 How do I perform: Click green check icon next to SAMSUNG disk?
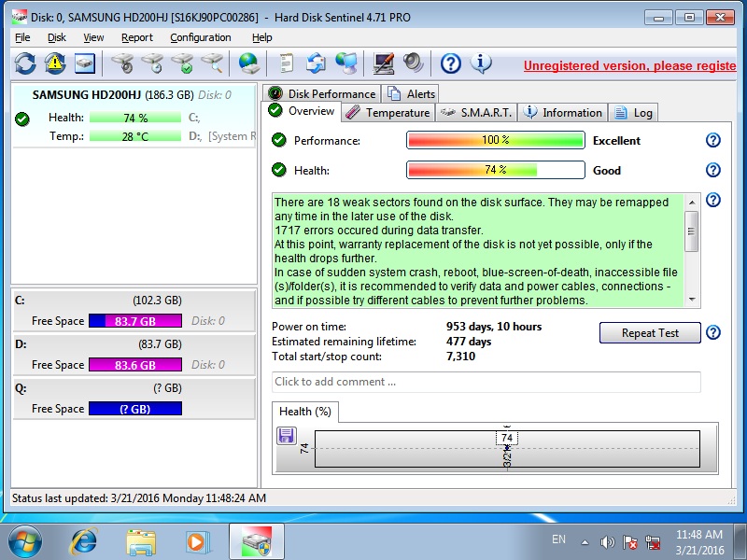pyautogui.click(x=22, y=119)
